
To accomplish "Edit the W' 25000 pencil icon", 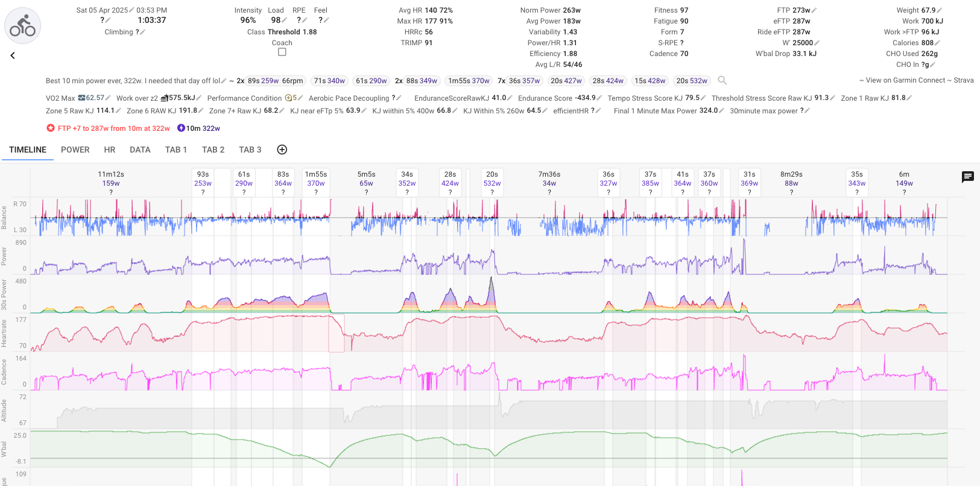I will click(817, 43).
